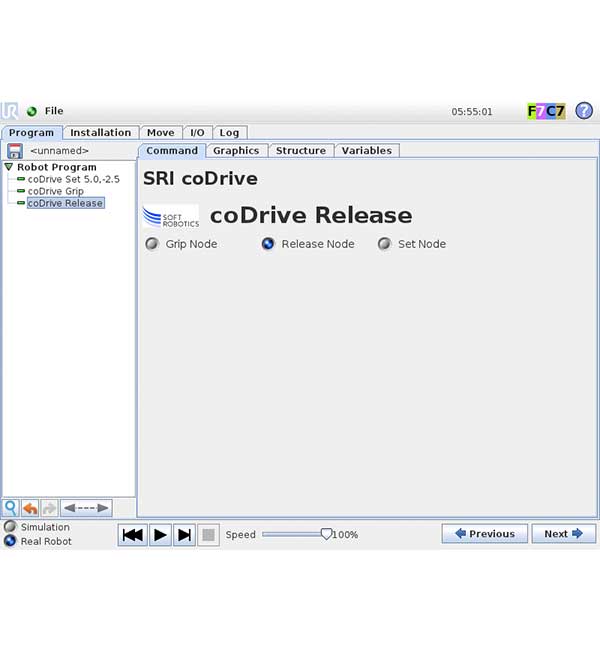
Task: Click the stop playback button
Action: click(208, 535)
